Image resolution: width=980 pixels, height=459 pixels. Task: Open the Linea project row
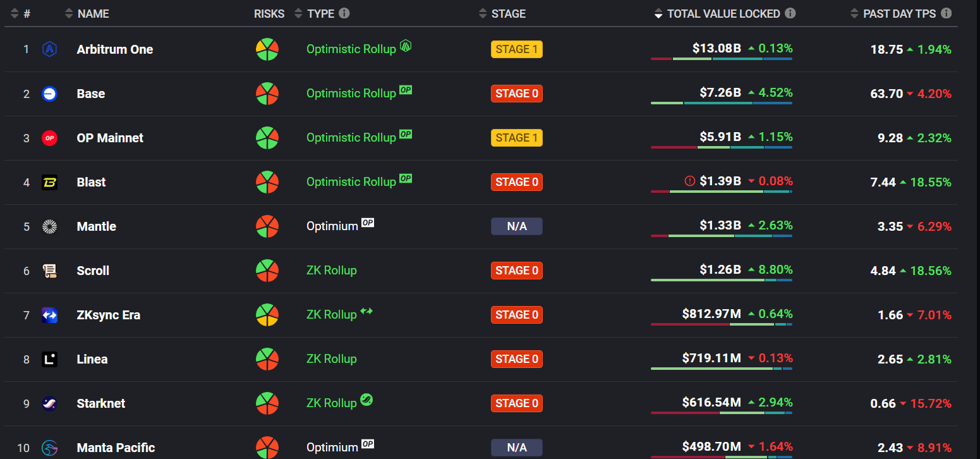point(92,359)
